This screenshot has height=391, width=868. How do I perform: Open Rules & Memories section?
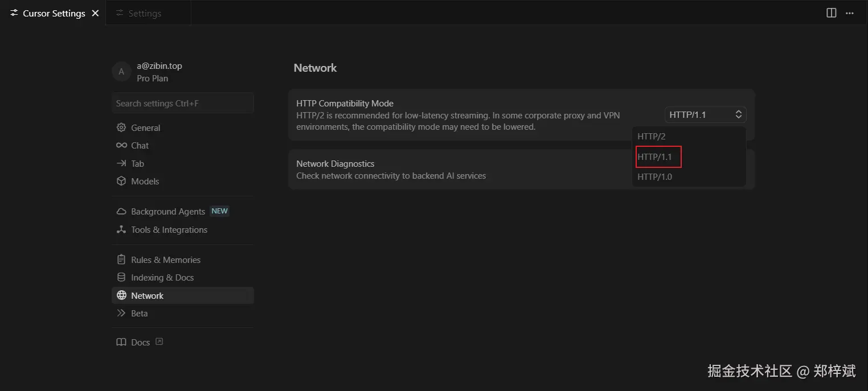tap(183, 260)
